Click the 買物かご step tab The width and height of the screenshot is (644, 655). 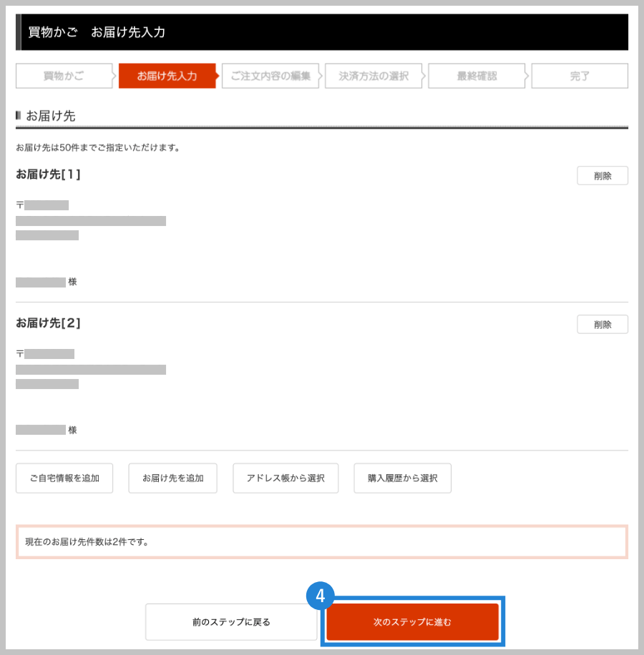64,76
